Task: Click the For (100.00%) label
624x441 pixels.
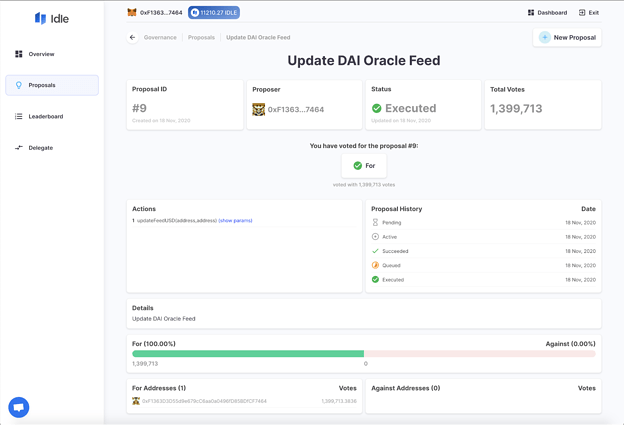Action: (154, 344)
